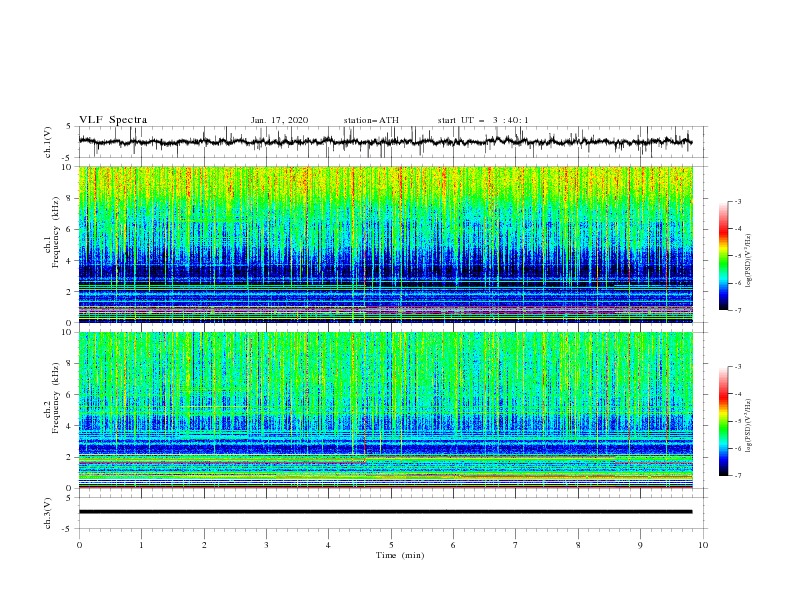Click the "-5" tick on ch.3(V) axis
Viewport: 792px width, 612px height.
67,529
